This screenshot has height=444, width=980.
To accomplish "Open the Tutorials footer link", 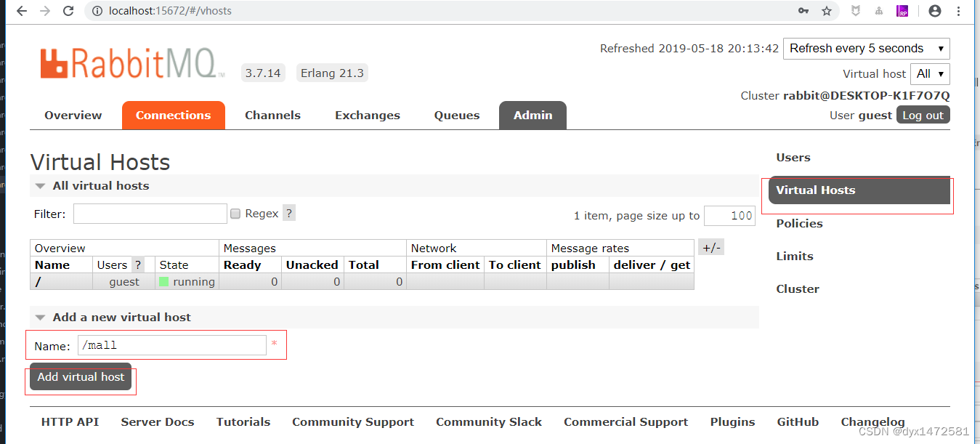I will (x=243, y=422).
